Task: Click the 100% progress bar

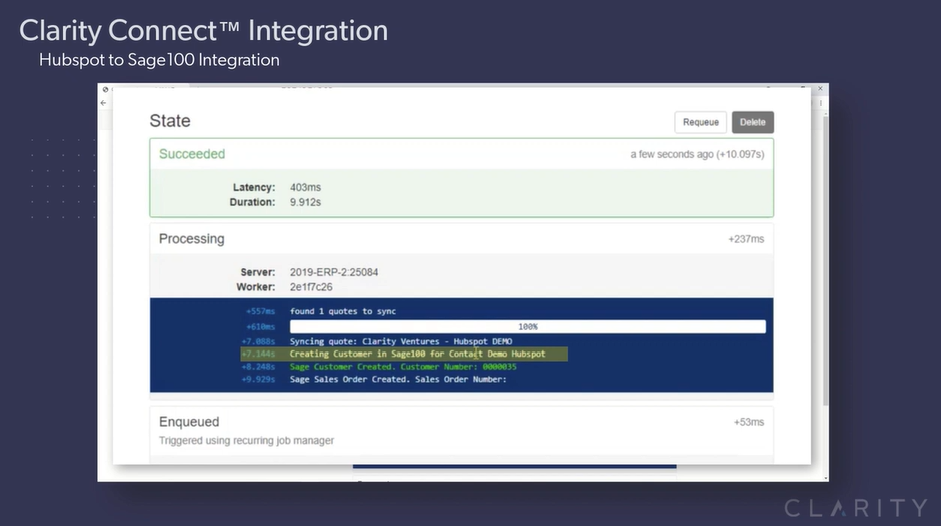Action: point(528,327)
